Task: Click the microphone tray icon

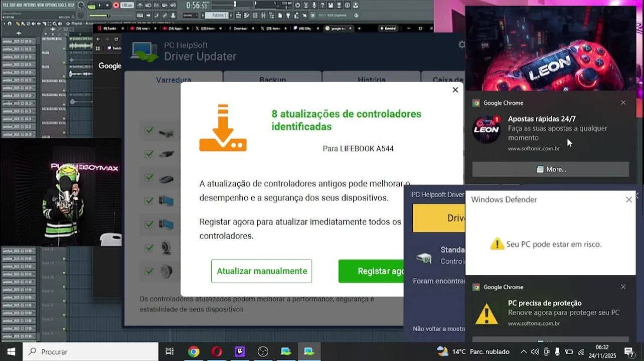Action: coord(557,351)
